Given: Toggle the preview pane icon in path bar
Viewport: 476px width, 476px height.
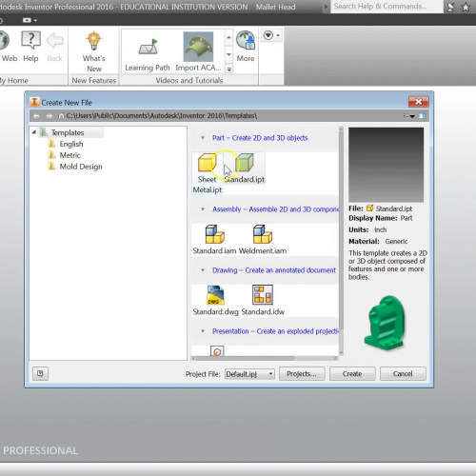Looking at the screenshot, I should [x=422, y=116].
